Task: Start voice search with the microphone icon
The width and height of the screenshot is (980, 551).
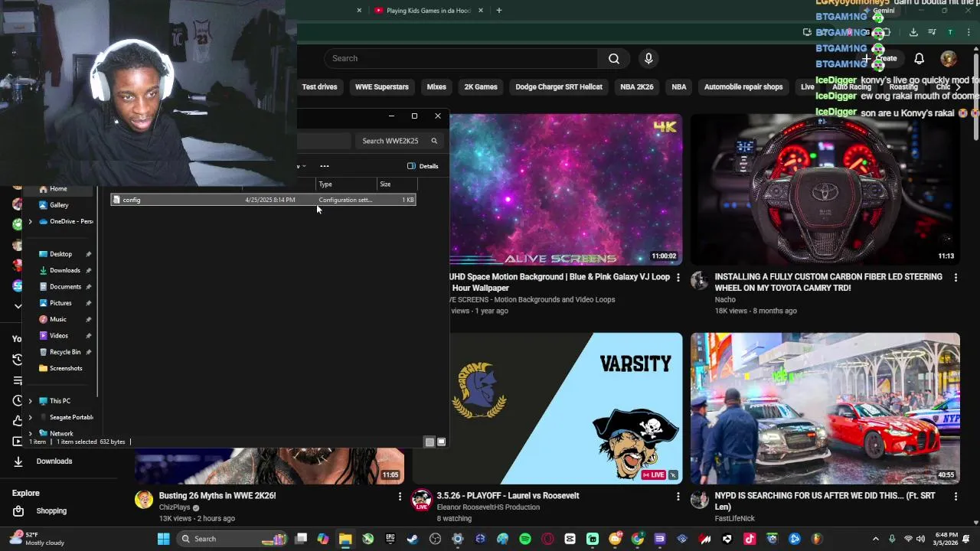Action: coord(648,58)
